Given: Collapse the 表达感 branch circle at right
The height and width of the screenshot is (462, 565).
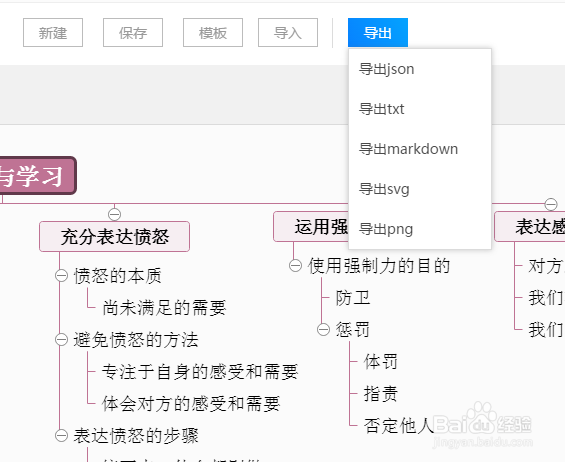Looking at the screenshot, I should click(551, 204).
